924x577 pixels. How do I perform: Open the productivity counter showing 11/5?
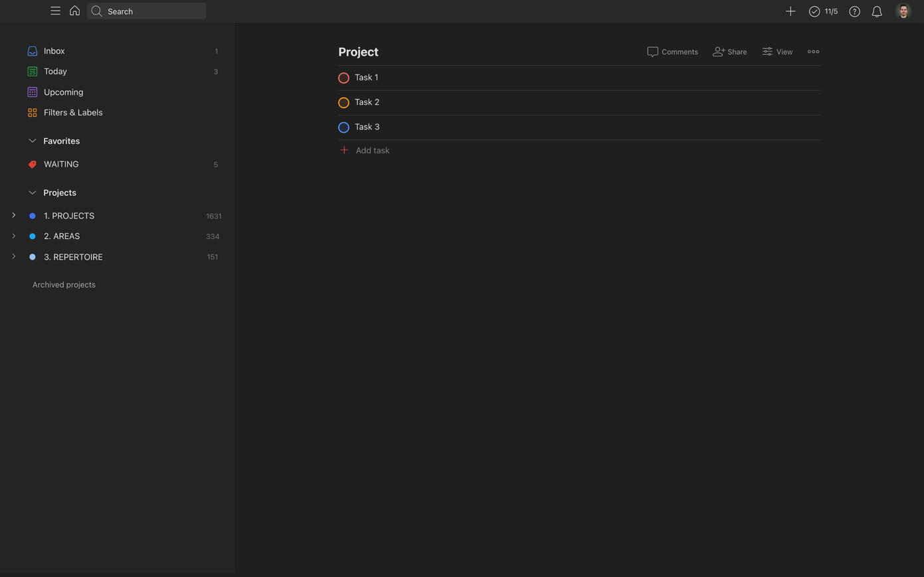click(823, 11)
